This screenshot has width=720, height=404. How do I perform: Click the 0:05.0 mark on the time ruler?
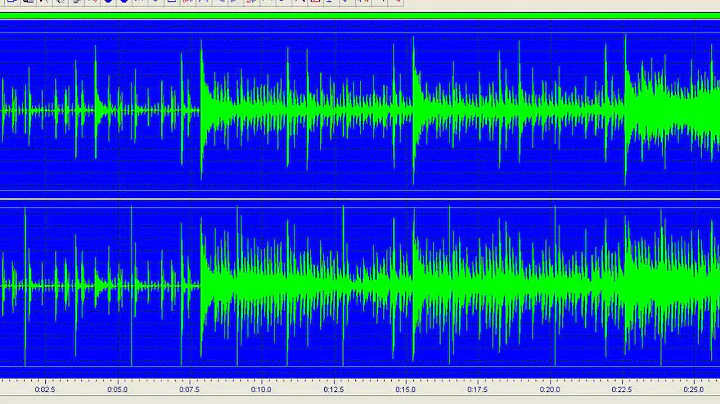(x=118, y=389)
